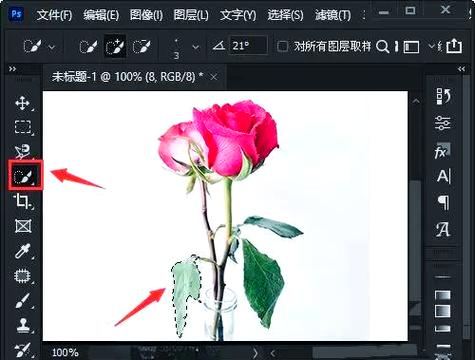Click the vertical scrollbar up arrow
The image size is (475, 360).
click(416, 101)
